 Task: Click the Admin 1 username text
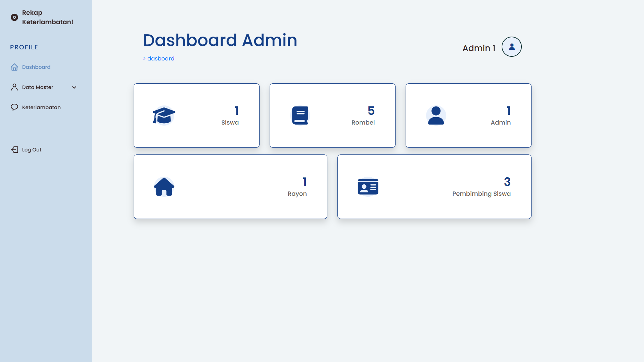coord(479,48)
